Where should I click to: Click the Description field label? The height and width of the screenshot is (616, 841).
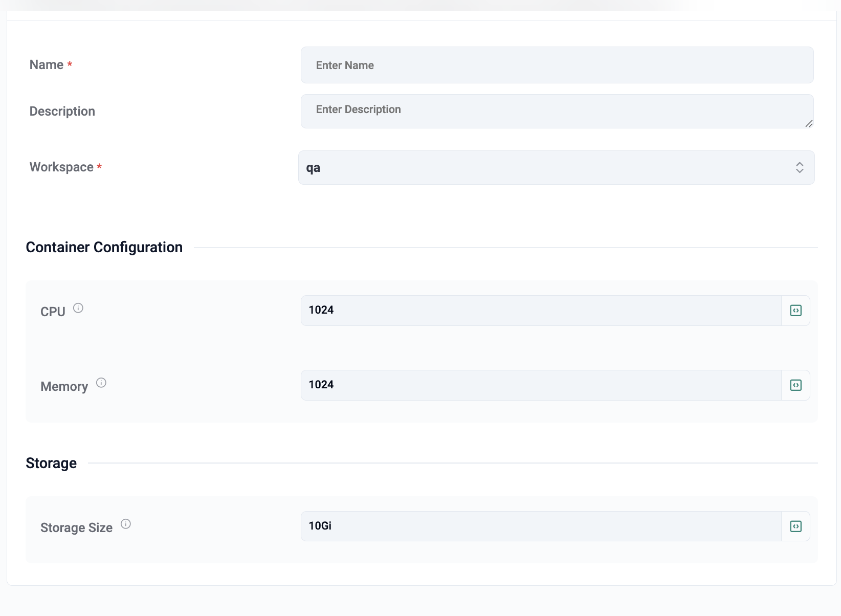(62, 112)
